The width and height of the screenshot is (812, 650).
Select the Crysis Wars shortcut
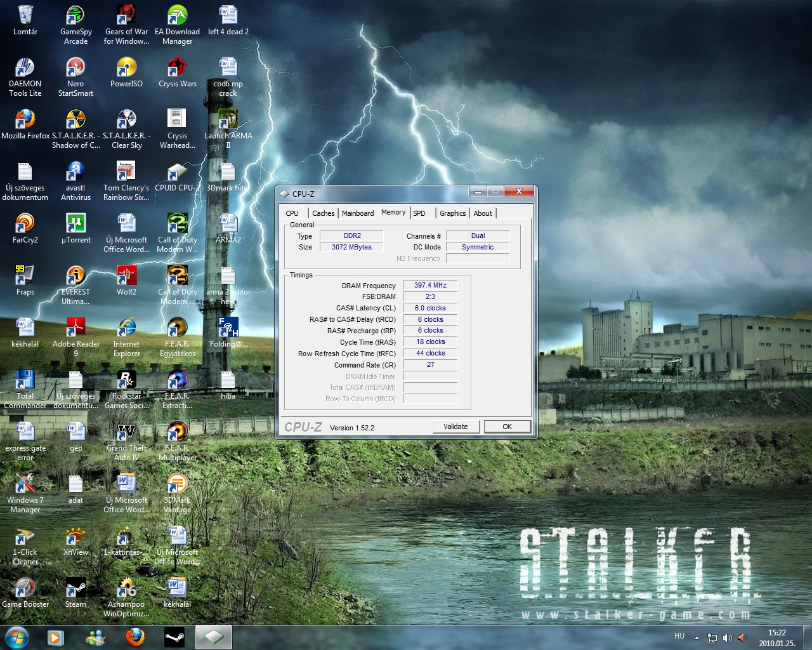click(x=177, y=72)
